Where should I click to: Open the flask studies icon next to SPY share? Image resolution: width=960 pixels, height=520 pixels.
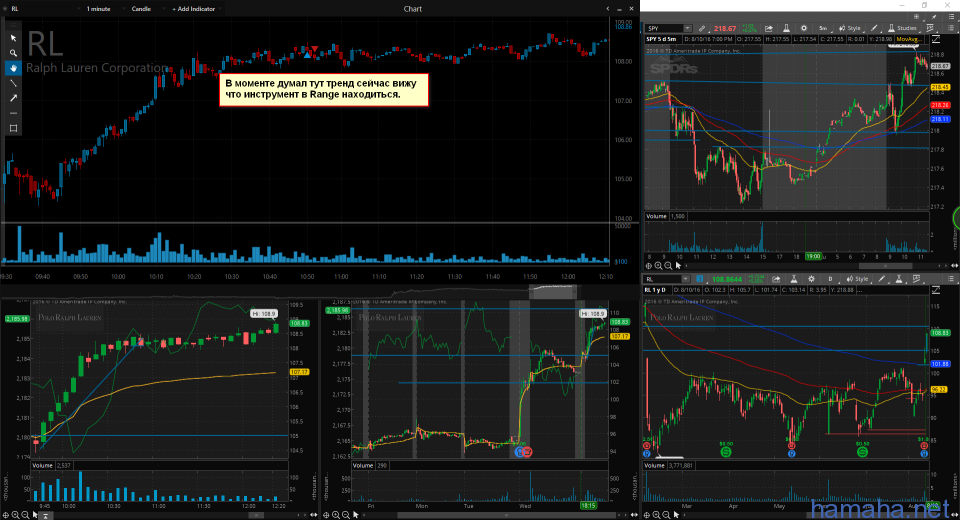click(x=786, y=28)
